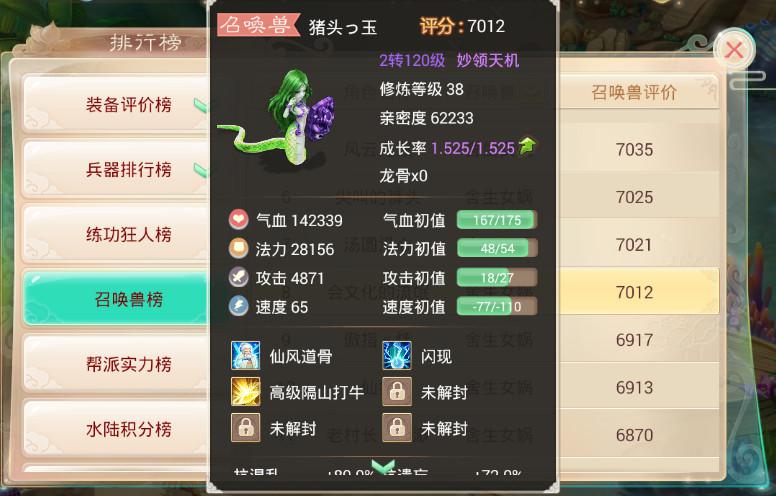Tap the red heart 气血 icon
The width and height of the screenshot is (776, 496).
239,219
